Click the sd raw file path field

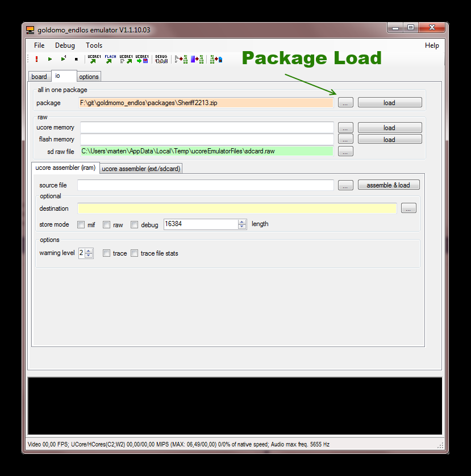[207, 151]
